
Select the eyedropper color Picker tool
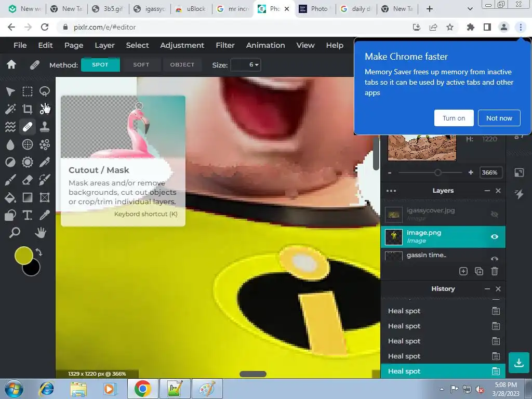(x=45, y=215)
